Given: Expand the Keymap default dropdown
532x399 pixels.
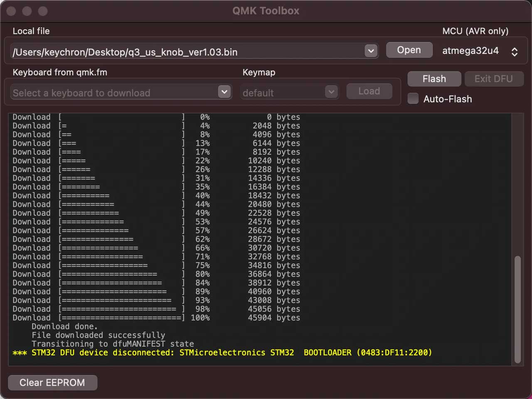Looking at the screenshot, I should pos(331,92).
